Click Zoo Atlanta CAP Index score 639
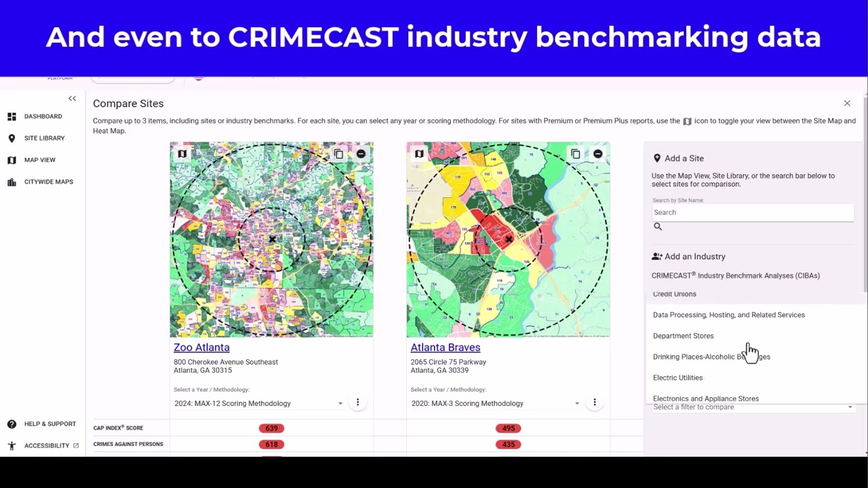This screenshot has height=488, width=868. click(271, 428)
